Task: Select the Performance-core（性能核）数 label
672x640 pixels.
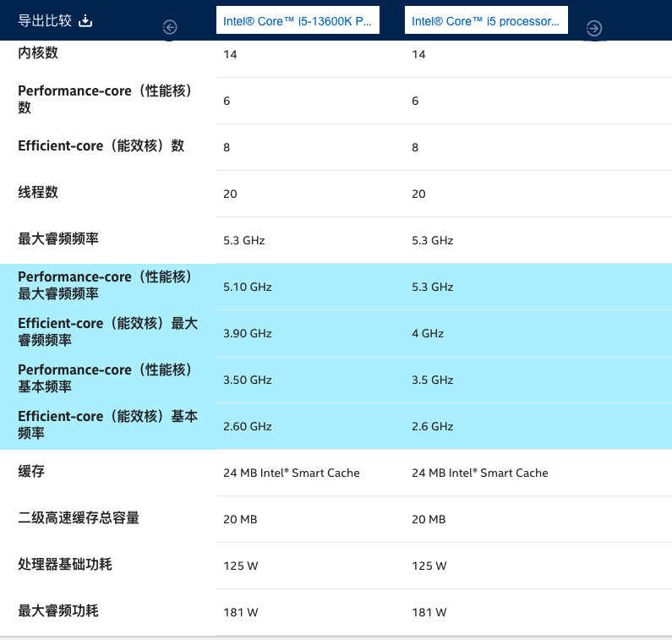Action: pos(105,99)
